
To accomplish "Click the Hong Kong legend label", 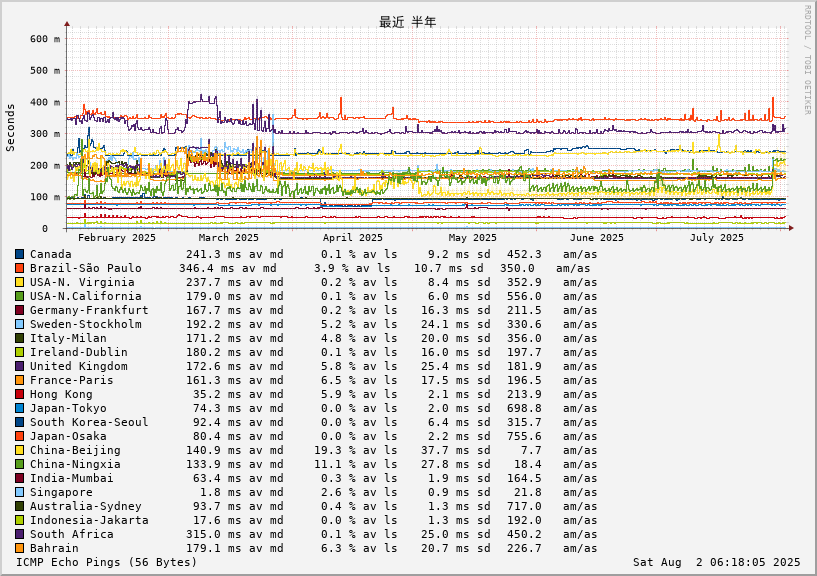I will pyautogui.click(x=61, y=395).
